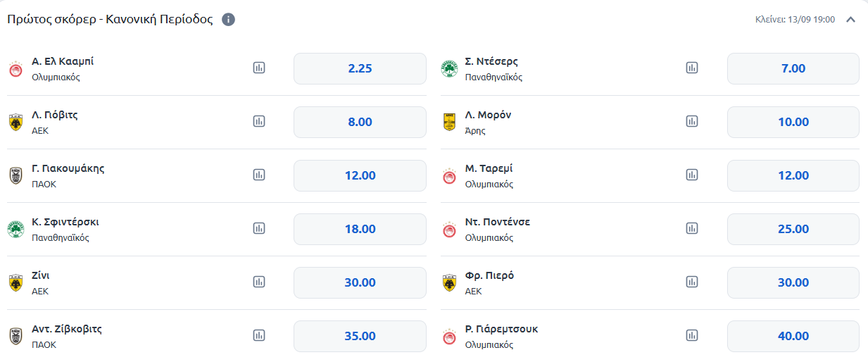The height and width of the screenshot is (362, 868).
Task: View stats icon for Ντ. Ποντένσε
Action: pos(692,228)
